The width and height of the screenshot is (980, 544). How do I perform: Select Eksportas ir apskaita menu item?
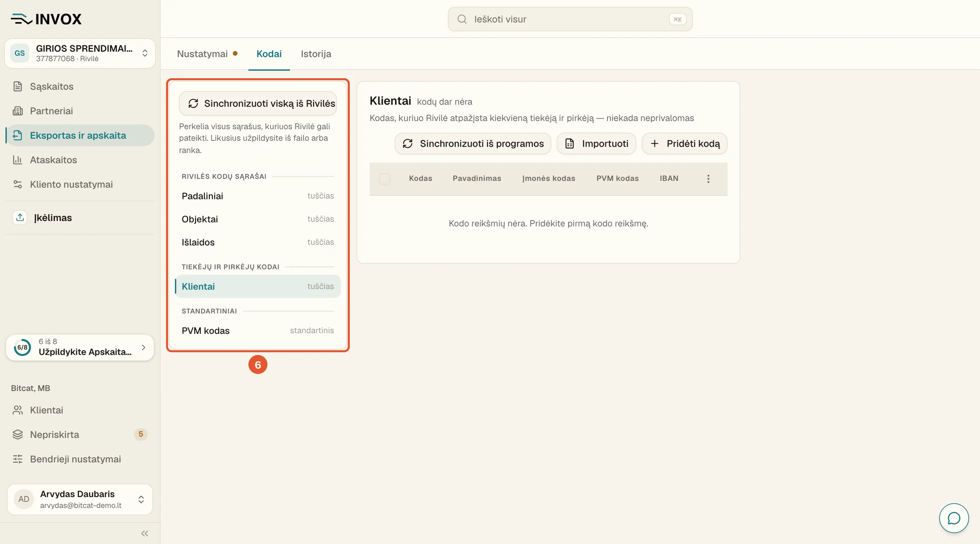click(80, 135)
